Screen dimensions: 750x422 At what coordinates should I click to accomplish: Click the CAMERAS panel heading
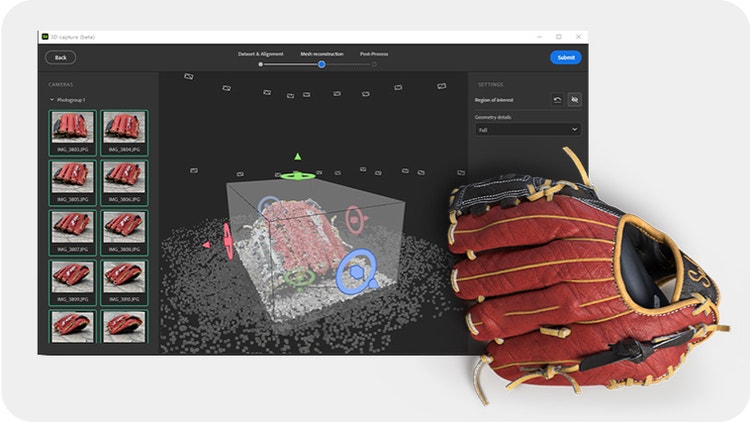61,84
